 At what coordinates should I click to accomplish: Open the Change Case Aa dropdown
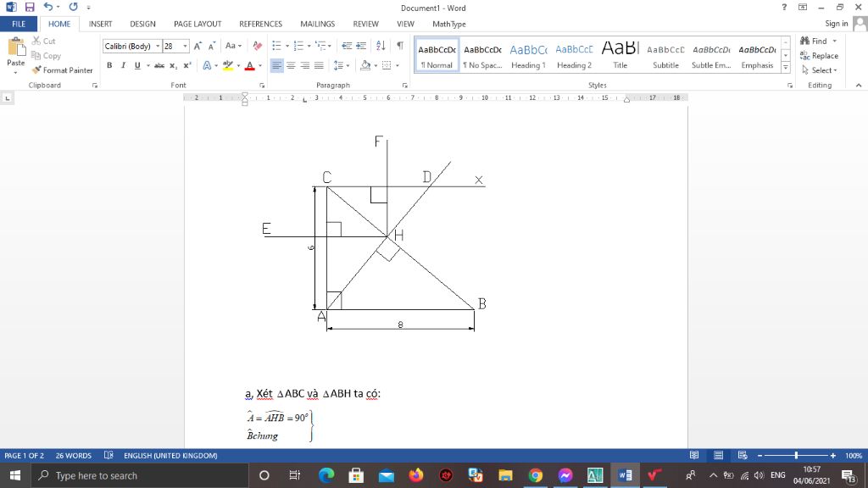click(x=234, y=46)
